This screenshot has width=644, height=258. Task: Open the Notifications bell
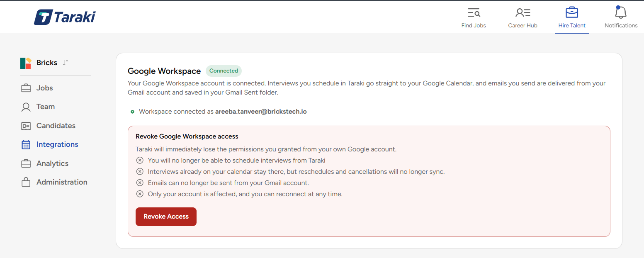(x=621, y=12)
